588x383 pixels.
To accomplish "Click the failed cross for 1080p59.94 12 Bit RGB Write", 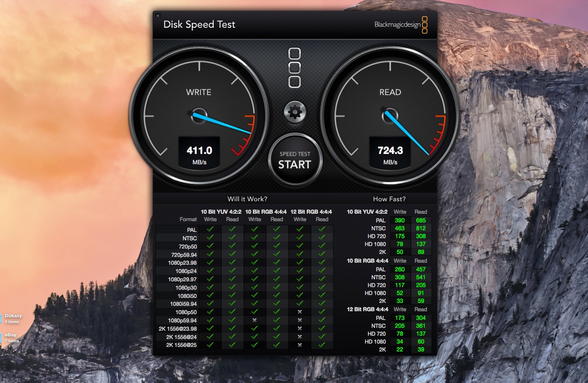I will coord(300,320).
